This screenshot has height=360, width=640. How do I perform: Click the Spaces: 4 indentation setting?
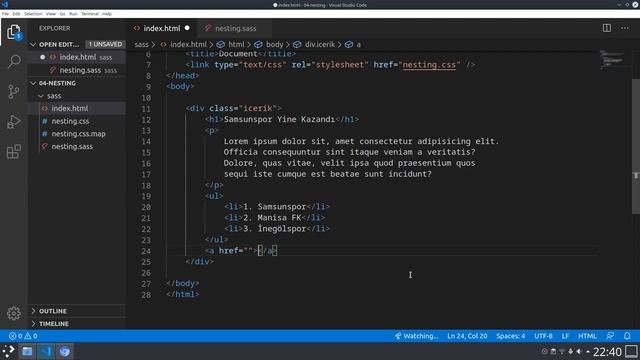click(510, 336)
